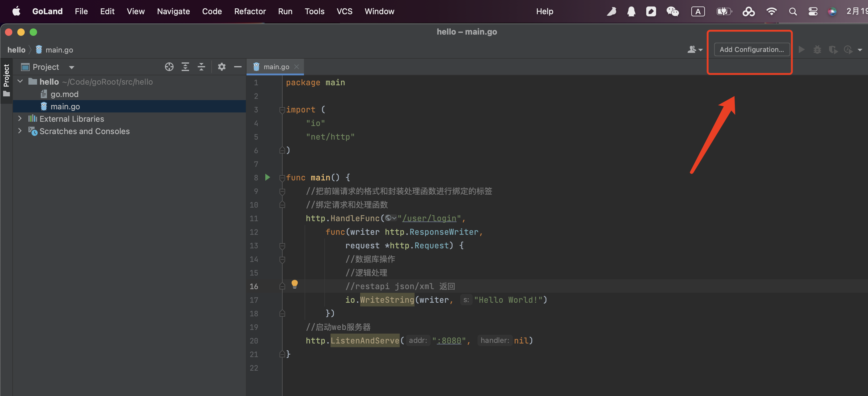Click the Refactor menu in the menu bar
This screenshot has height=396, width=868.
tap(250, 11)
